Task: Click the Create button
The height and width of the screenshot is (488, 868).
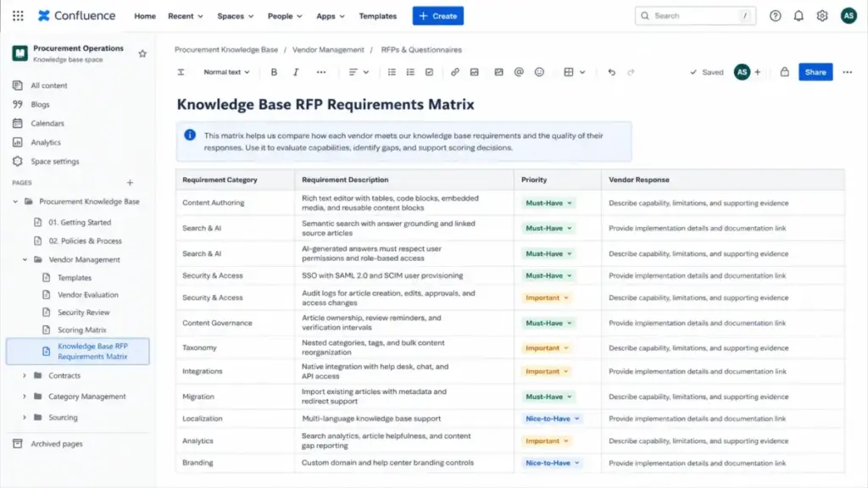Action: pos(438,16)
